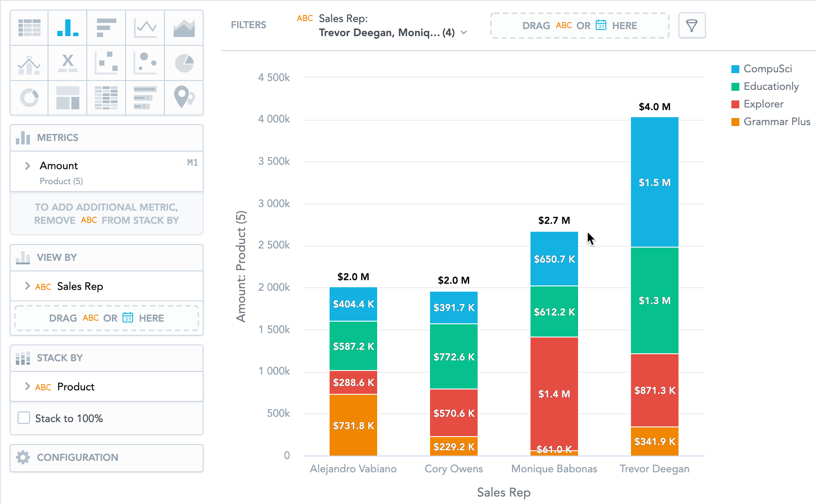Click Trevor Deegan's Grammar Plus $341.9 K segment
Image resolution: width=816 pixels, height=504 pixels.
click(655, 441)
